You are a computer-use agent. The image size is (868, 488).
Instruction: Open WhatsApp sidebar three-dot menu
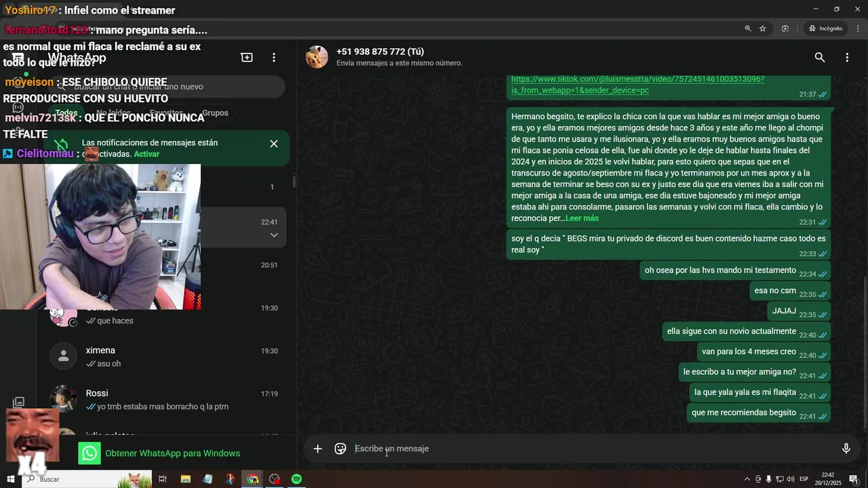[274, 58]
